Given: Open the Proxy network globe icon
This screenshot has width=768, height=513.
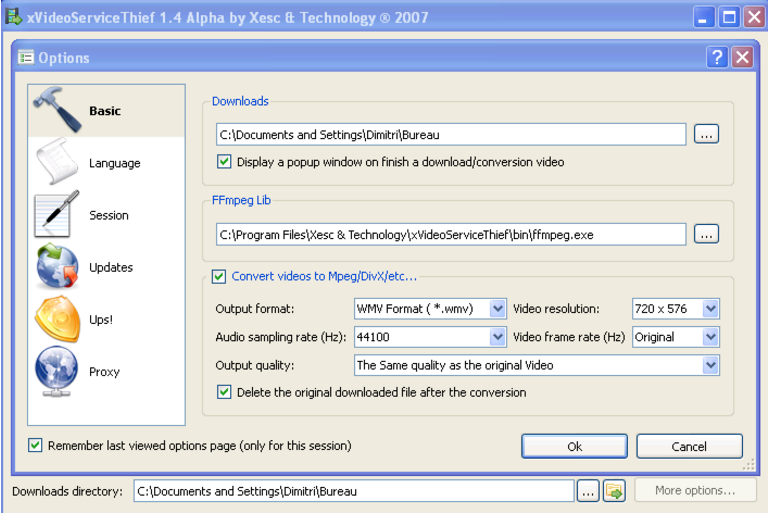Looking at the screenshot, I should (57, 371).
